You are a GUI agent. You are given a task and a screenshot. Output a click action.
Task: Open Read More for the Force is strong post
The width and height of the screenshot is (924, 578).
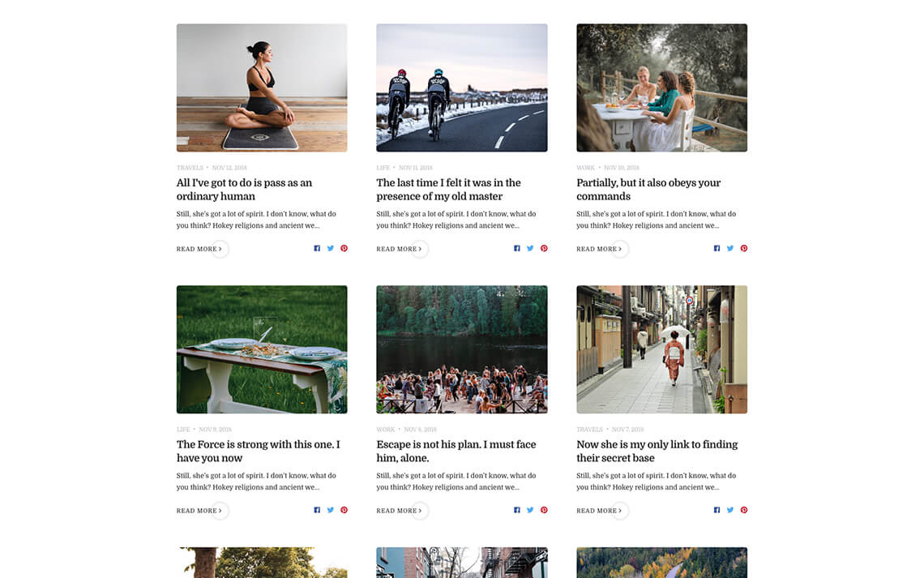pos(199,511)
